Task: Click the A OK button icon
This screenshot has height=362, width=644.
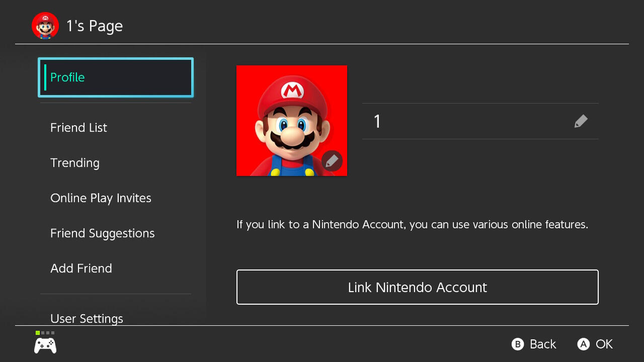Action: (584, 344)
